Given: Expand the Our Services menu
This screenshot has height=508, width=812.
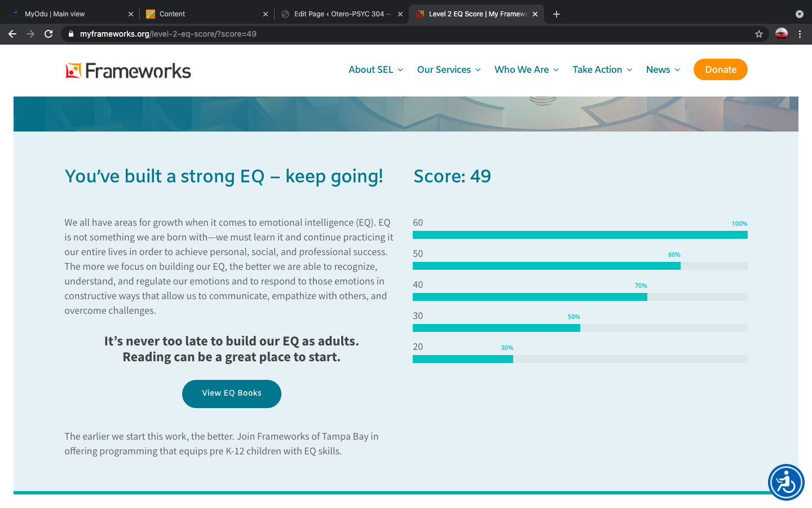Looking at the screenshot, I should [x=449, y=69].
